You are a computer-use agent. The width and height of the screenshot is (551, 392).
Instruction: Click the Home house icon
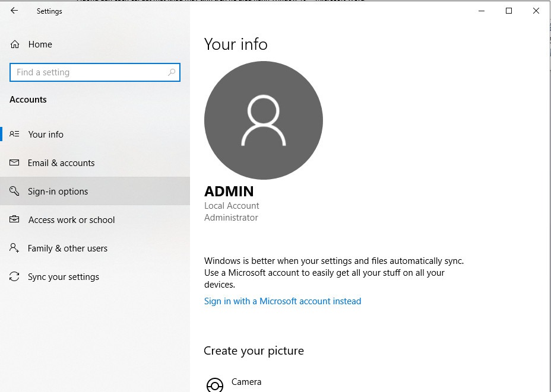[x=15, y=44]
